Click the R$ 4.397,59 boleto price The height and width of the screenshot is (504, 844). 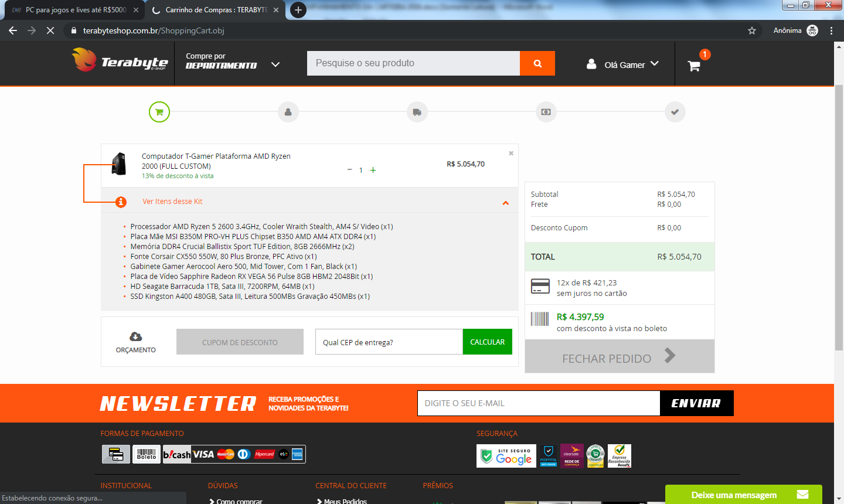tap(580, 317)
